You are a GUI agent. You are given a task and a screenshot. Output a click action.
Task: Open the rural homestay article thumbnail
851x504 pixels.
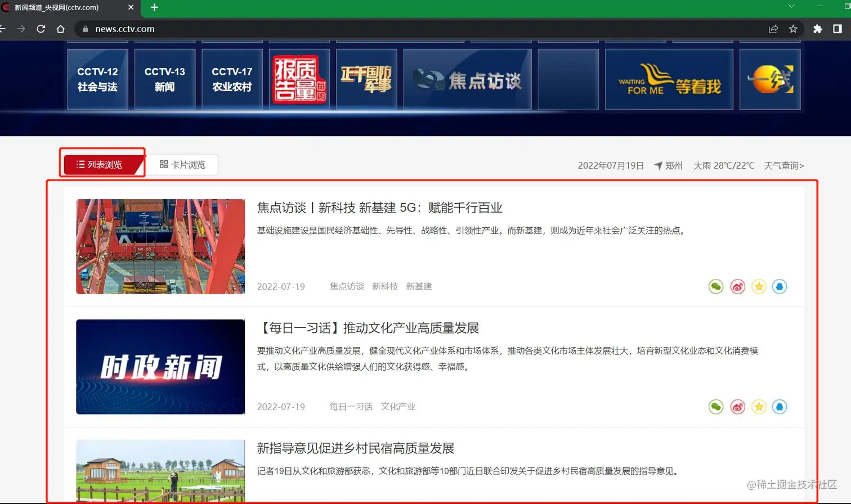[x=160, y=471]
